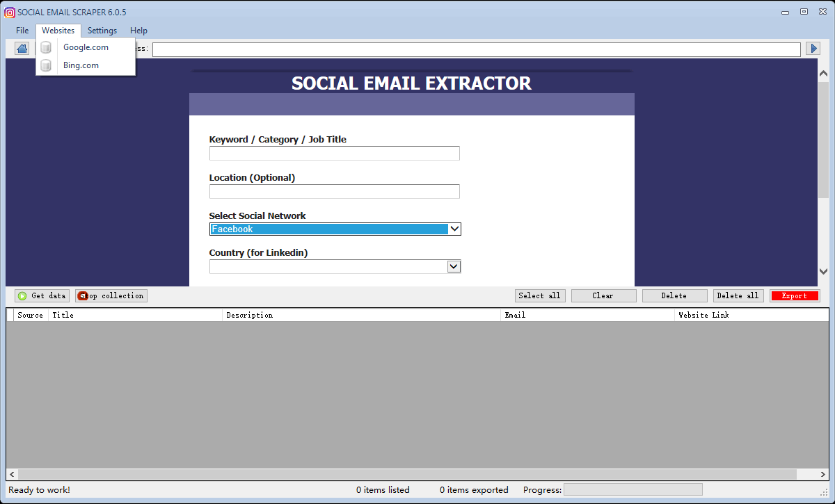This screenshot has height=504, width=835.
Task: Click the results table scrollbar right arrow
Action: click(823, 474)
